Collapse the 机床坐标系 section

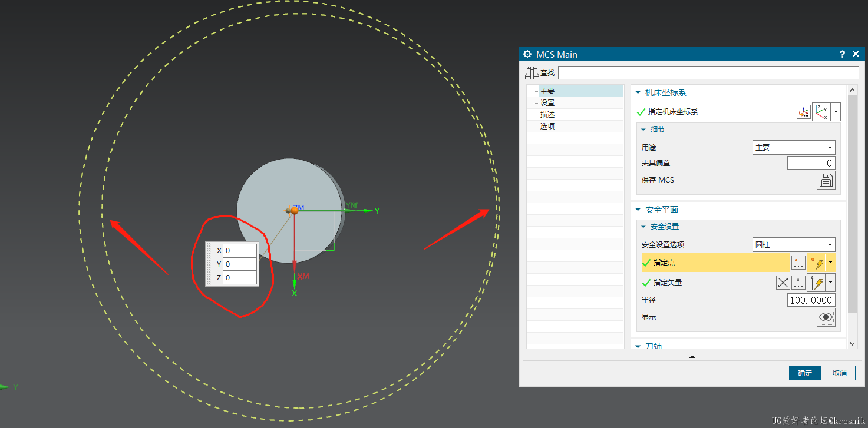pyautogui.click(x=638, y=92)
